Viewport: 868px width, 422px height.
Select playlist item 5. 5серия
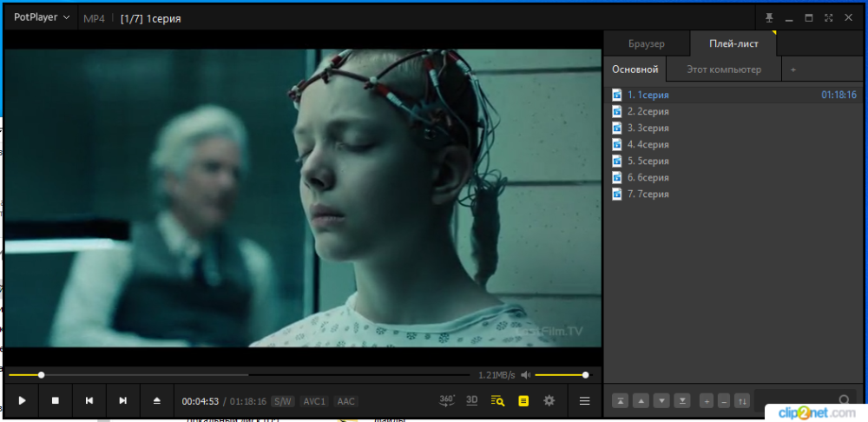733,162
